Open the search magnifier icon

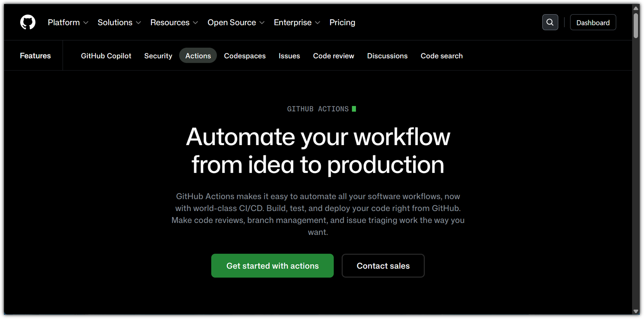[550, 22]
